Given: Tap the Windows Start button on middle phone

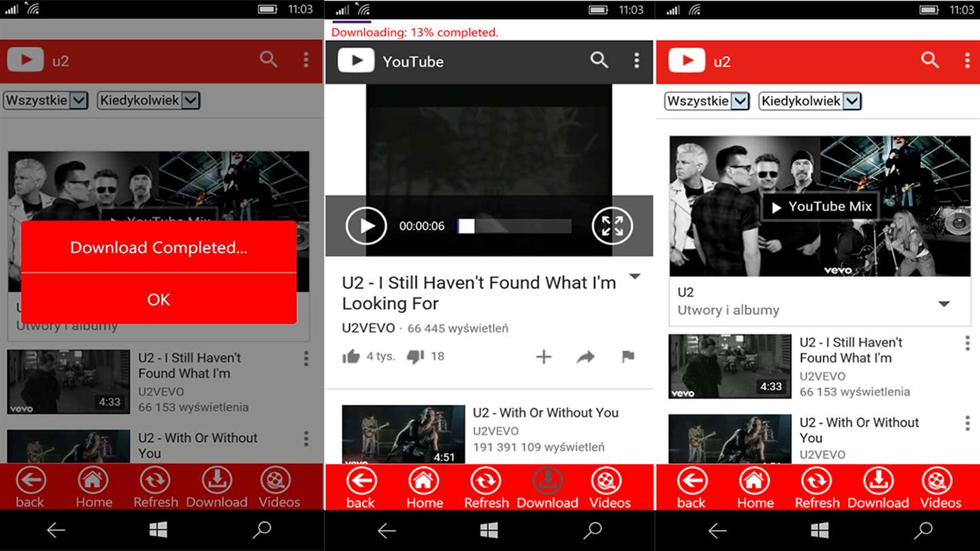Looking at the screenshot, I should [489, 530].
